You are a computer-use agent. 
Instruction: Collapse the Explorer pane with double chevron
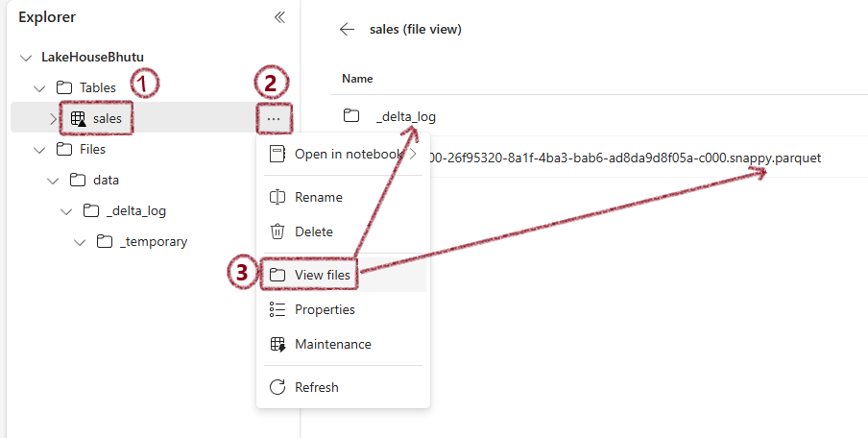coord(279,17)
